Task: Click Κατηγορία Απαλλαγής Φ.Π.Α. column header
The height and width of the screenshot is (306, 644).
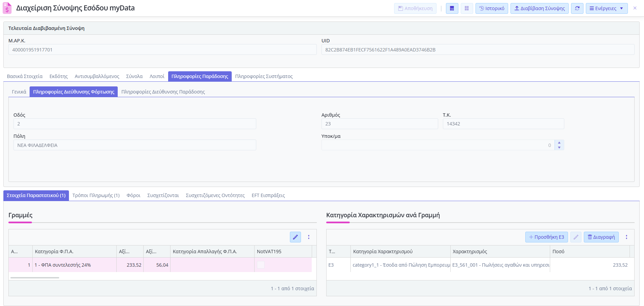Action: tap(212, 252)
